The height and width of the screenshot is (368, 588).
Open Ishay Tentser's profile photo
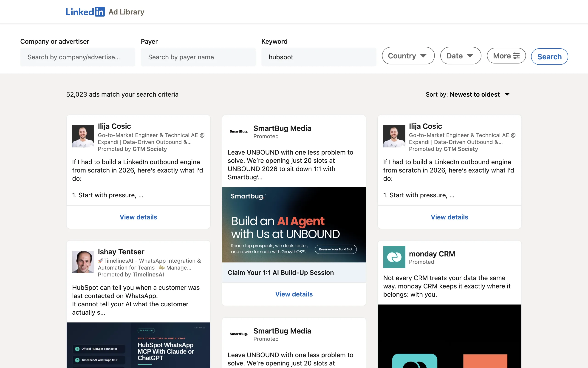pos(83,262)
